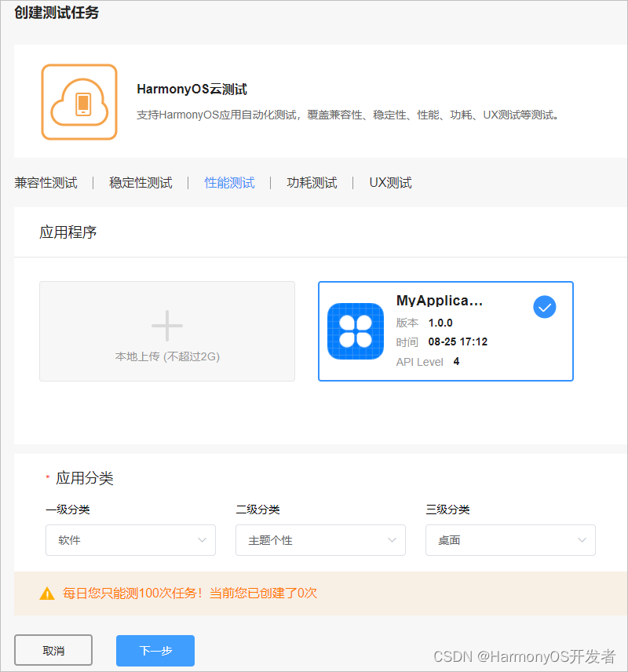
Task: Switch to the 稳定性测试 tab
Action: coord(141,183)
